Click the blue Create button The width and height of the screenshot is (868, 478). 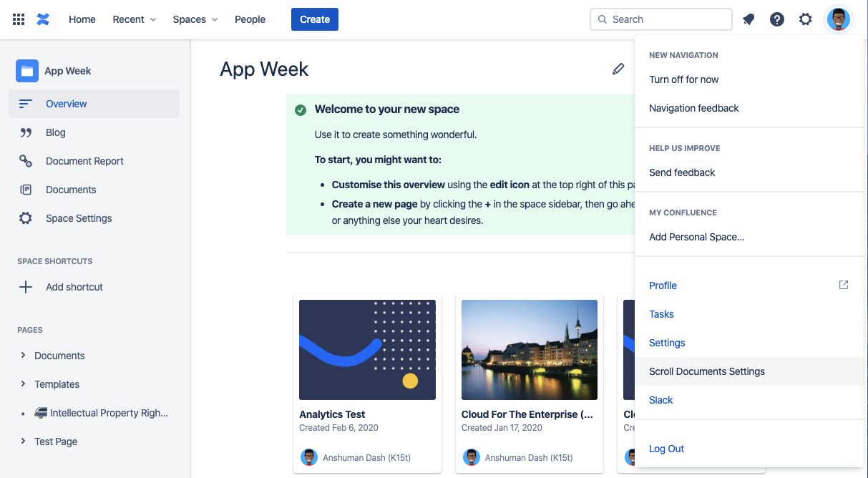click(314, 19)
